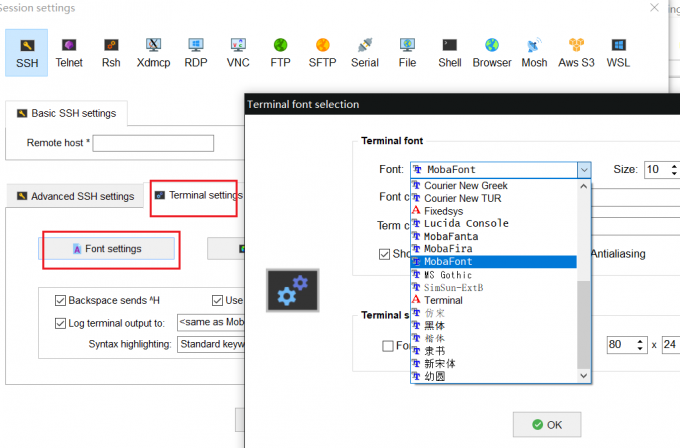This screenshot has width=680, height=448.
Task: Select 幼圆 font in list
Action: [x=494, y=376]
